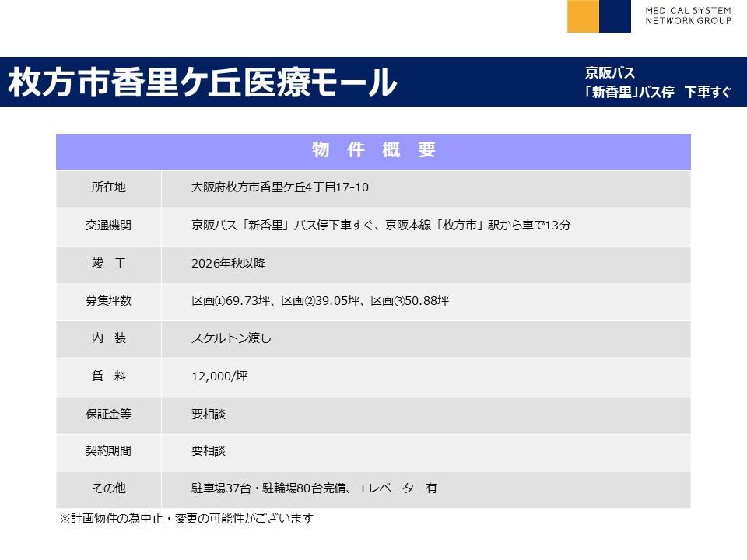Click the 物件概要 table header
Image resolution: width=747 pixels, height=560 pixels.
(x=373, y=151)
